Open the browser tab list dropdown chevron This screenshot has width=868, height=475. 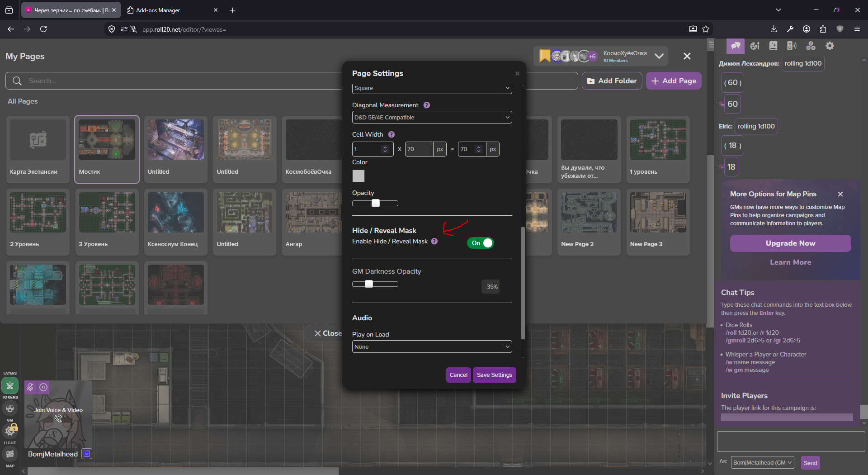[x=778, y=10]
